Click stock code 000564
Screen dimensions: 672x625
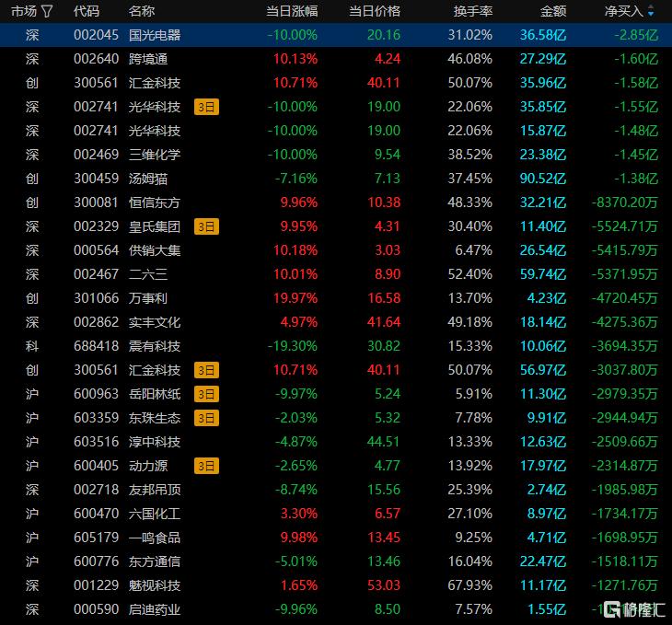coord(96,250)
